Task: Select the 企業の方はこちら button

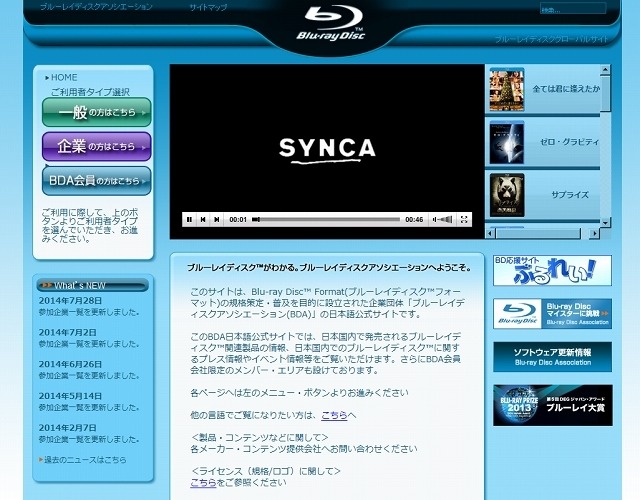Action: [x=97, y=146]
